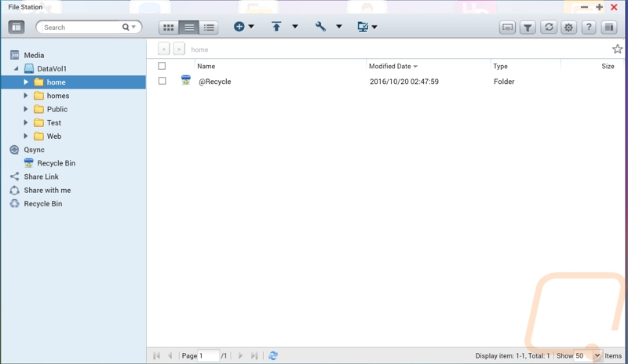
Task: Sort by Type column header
Action: click(500, 66)
